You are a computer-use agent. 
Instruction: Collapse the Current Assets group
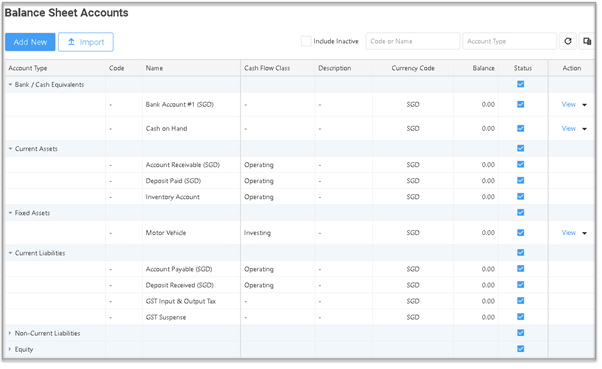[10, 149]
